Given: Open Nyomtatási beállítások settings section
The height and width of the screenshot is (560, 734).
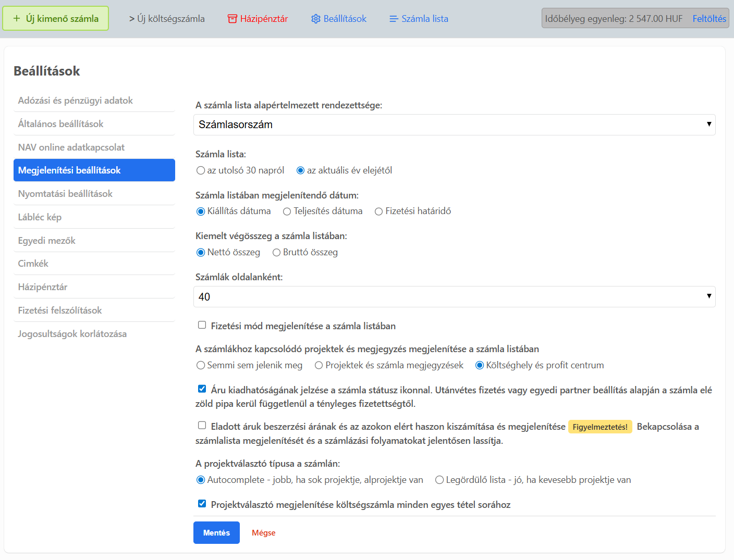Looking at the screenshot, I should coord(65,194).
